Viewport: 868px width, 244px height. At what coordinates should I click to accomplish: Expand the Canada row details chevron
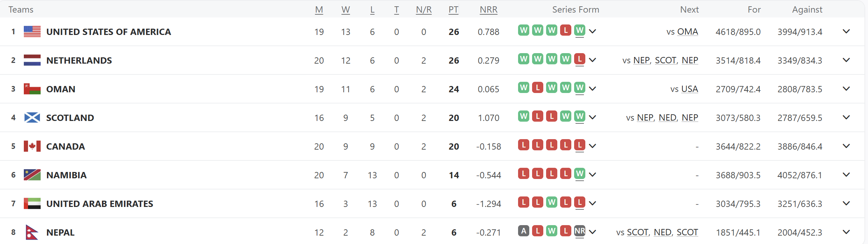click(x=846, y=146)
